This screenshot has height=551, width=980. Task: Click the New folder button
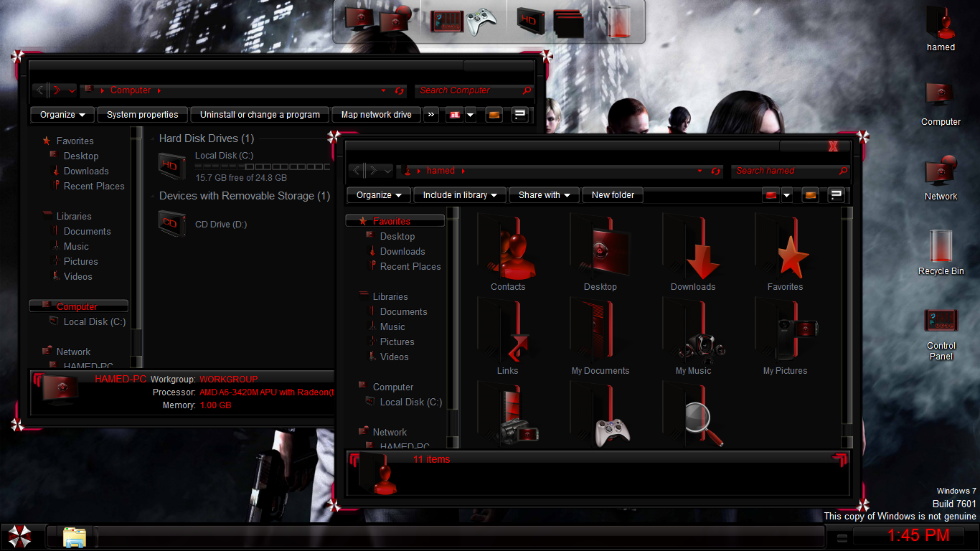[613, 195]
